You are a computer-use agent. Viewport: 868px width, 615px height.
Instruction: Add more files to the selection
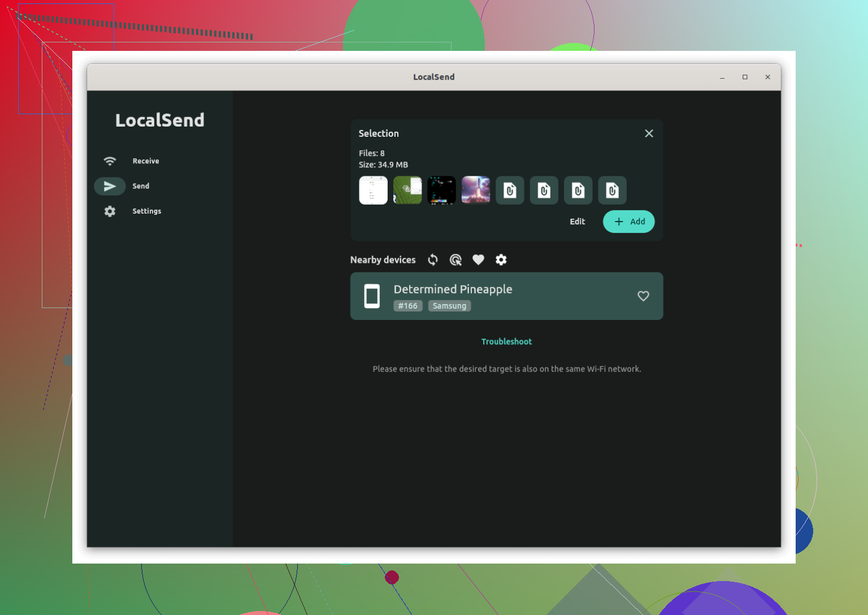(629, 222)
